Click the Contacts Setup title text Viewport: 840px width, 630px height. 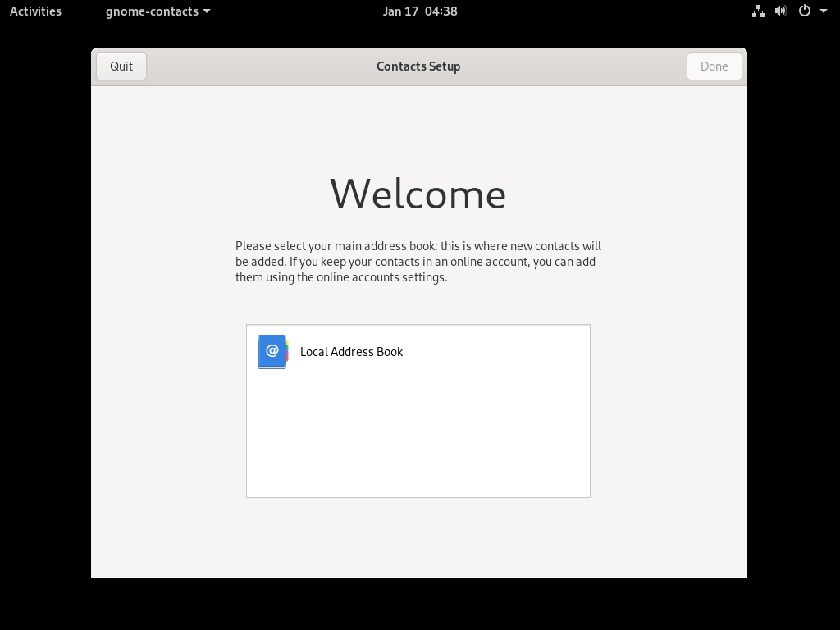418,66
